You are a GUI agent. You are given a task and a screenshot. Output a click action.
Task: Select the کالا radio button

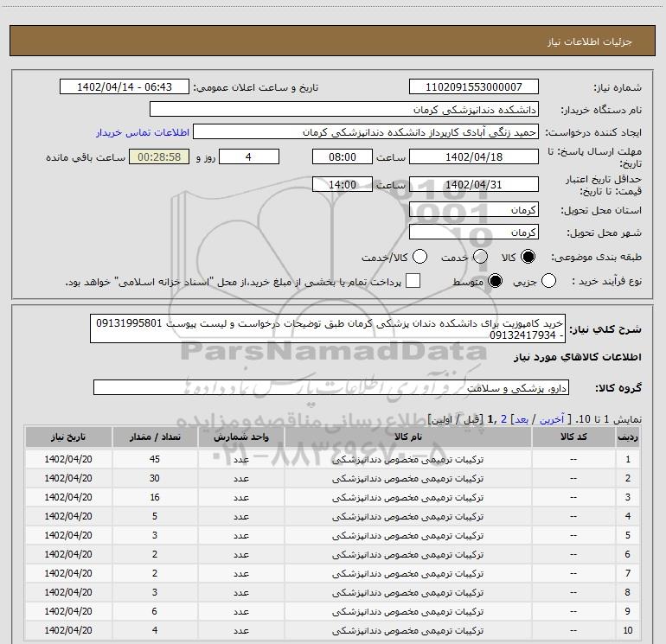528,257
